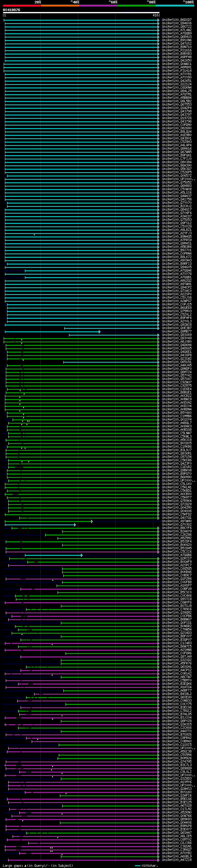
Task: Select the UniRef100_Q0E3B7 label
Action: (177, 328)
